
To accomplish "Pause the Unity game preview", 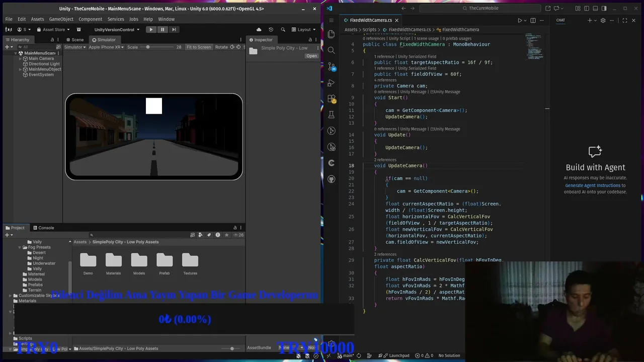I will point(163,30).
